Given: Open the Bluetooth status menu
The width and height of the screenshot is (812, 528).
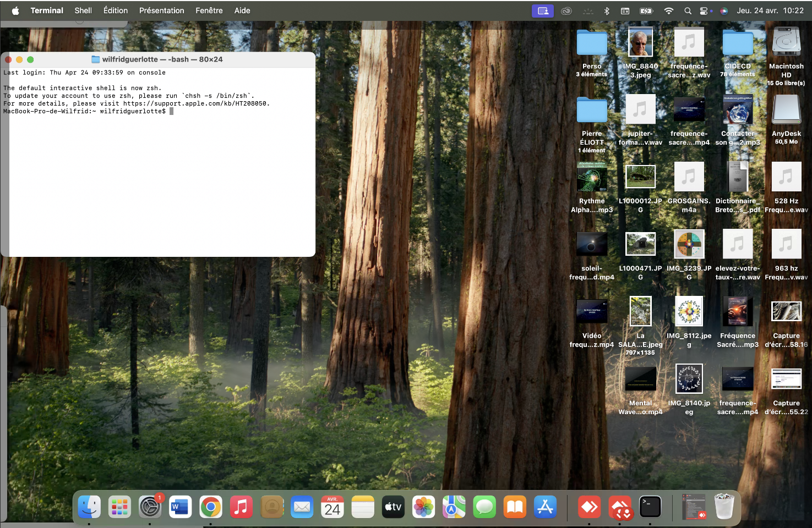Looking at the screenshot, I should pos(607,10).
